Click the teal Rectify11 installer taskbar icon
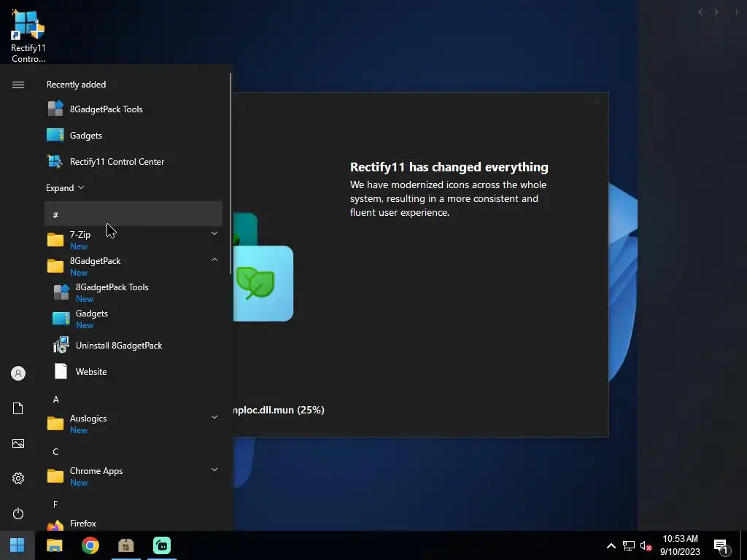747x560 pixels. (162, 545)
